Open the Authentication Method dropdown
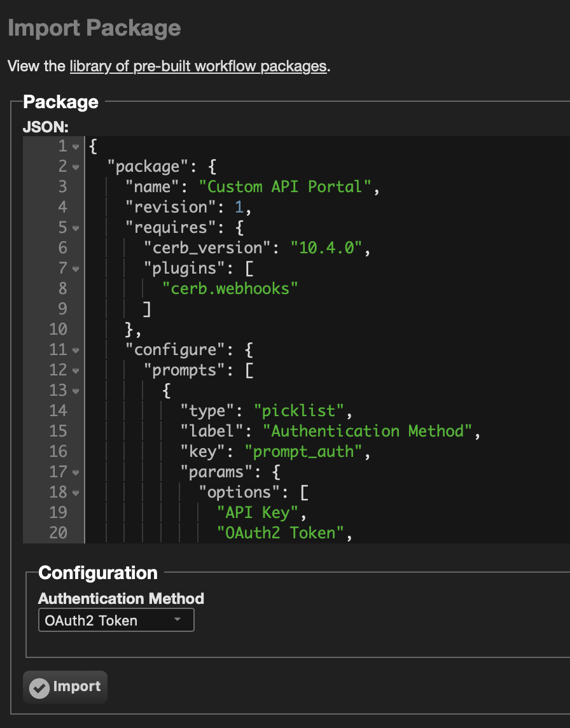 tap(116, 620)
